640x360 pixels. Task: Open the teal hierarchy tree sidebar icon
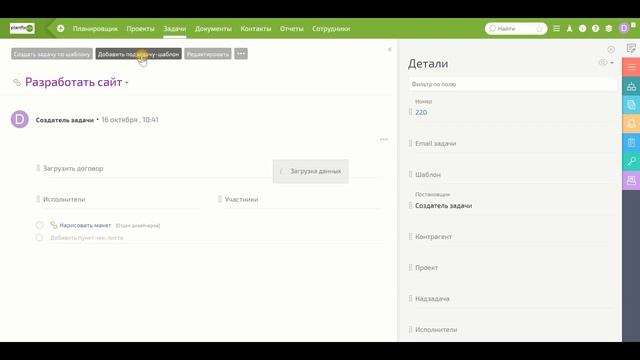[x=631, y=86]
